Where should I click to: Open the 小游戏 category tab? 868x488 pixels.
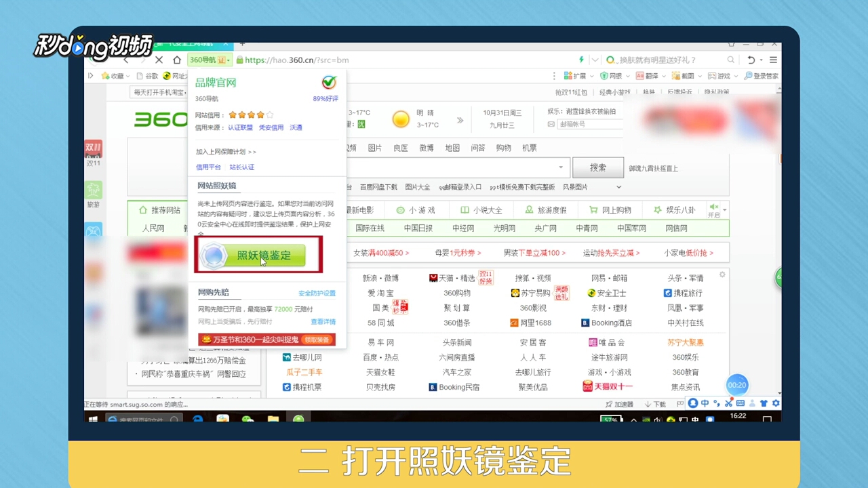tap(416, 210)
